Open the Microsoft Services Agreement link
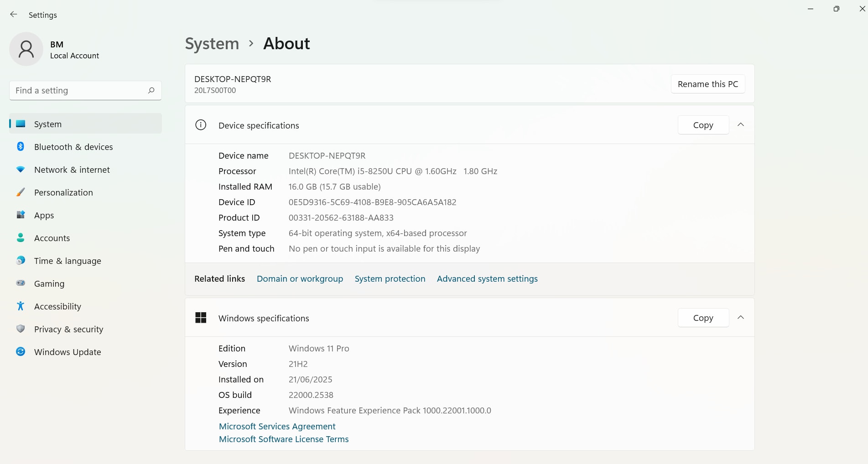The height and width of the screenshot is (464, 868). point(277,427)
